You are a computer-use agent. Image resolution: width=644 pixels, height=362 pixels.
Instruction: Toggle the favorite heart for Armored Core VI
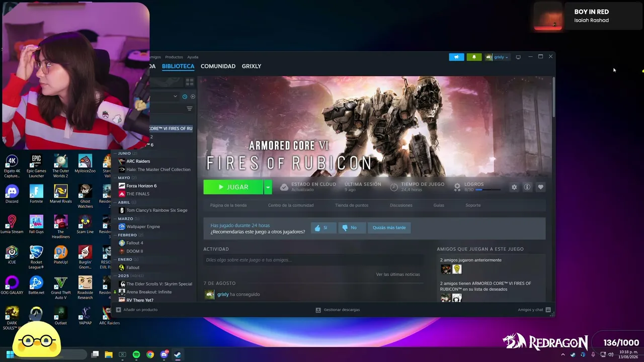(x=540, y=187)
